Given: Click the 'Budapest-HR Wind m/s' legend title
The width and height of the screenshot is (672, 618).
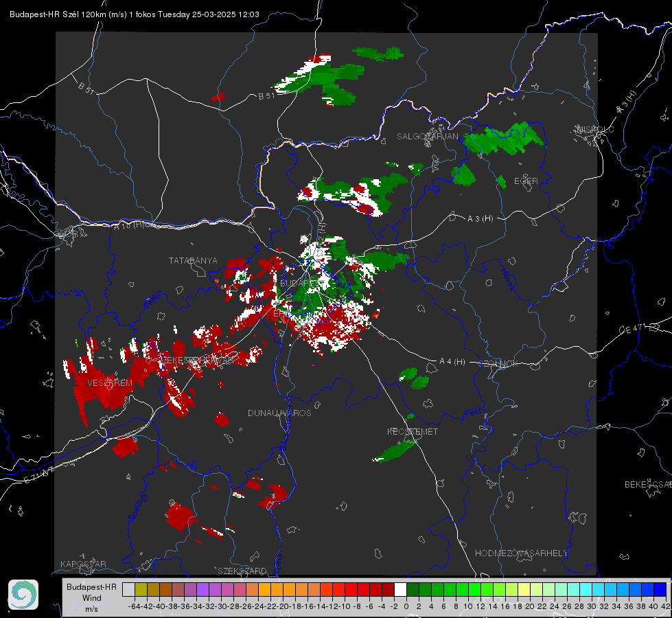Looking at the screenshot, I should tap(91, 597).
